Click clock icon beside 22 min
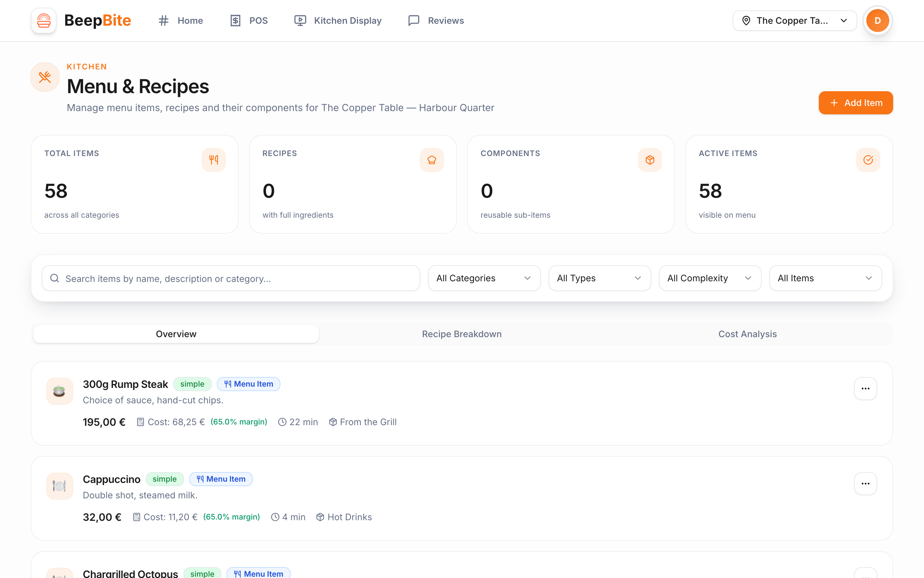Image resolution: width=924 pixels, height=578 pixels. (x=282, y=422)
